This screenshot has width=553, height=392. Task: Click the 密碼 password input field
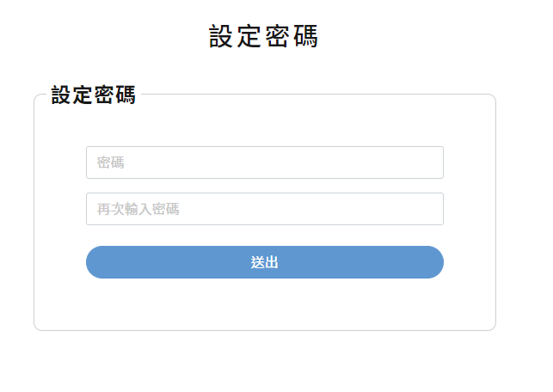264,162
